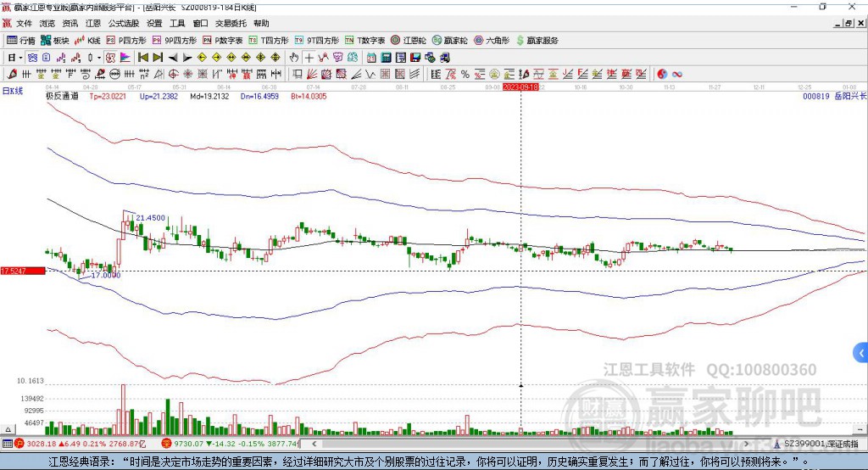Click the status bar grid icon
This screenshot has width=868, height=470.
pos(7,444)
